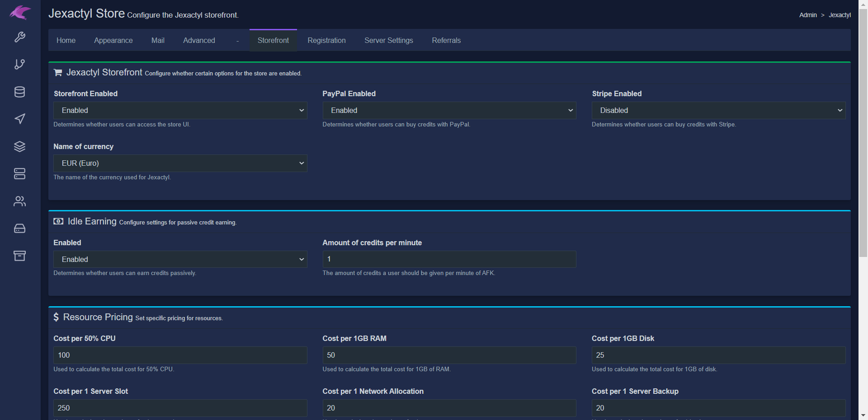Open the PayPal Enabled dropdown
Viewport: 868px width, 420px height.
click(x=449, y=110)
